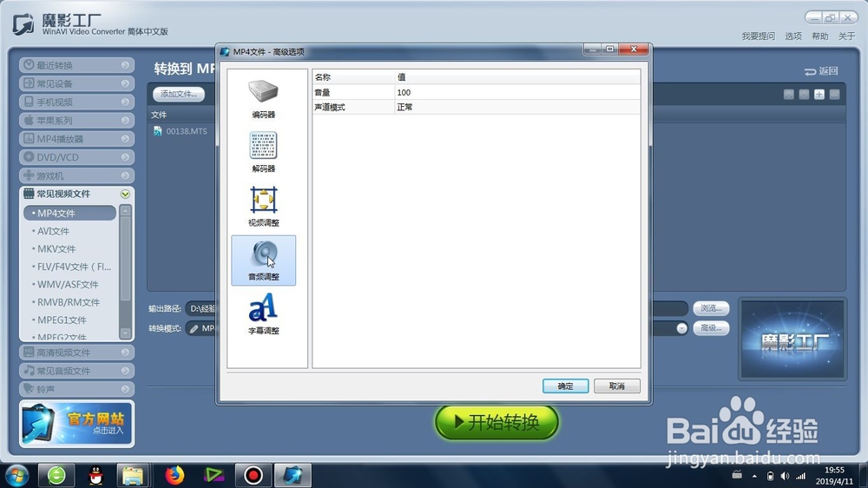Select the 视频调整 video adjust icon

click(264, 207)
